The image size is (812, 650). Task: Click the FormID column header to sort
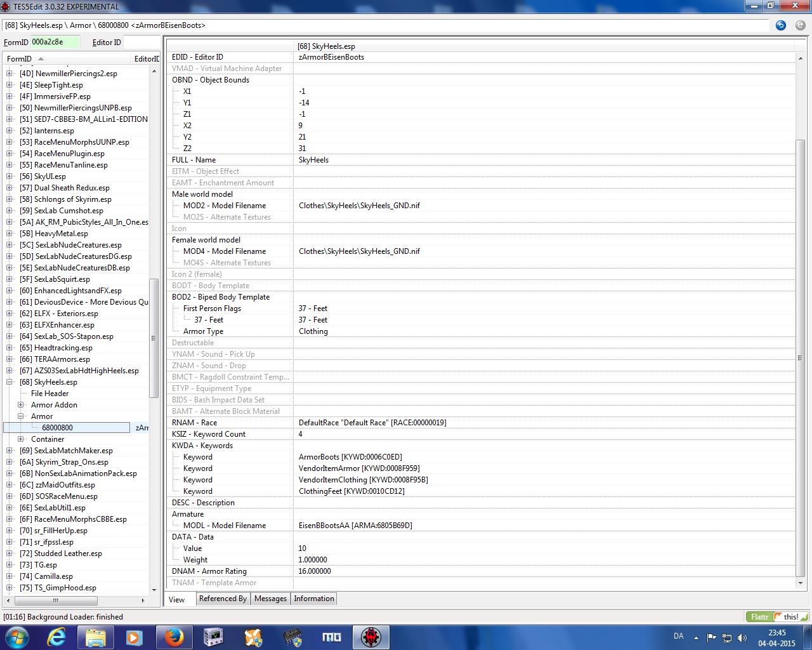click(19, 59)
